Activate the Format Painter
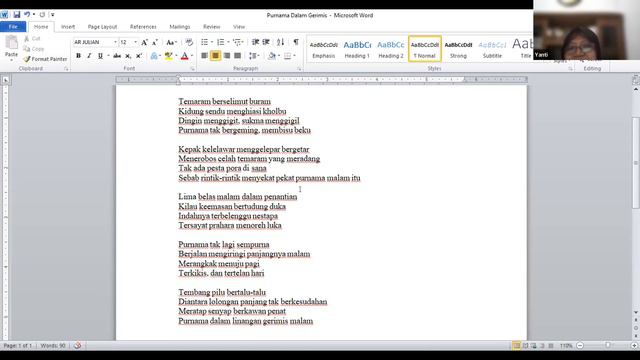The width and height of the screenshot is (640, 360). pos(45,59)
